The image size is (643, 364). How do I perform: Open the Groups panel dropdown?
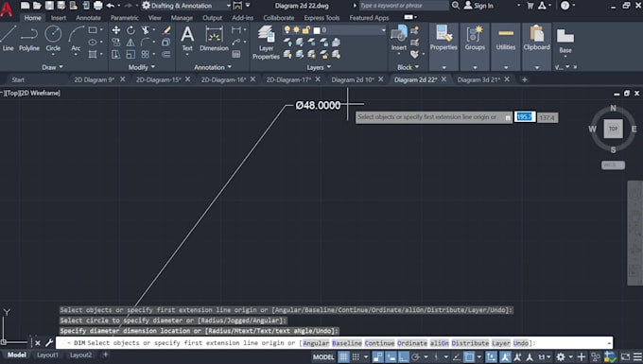click(475, 67)
